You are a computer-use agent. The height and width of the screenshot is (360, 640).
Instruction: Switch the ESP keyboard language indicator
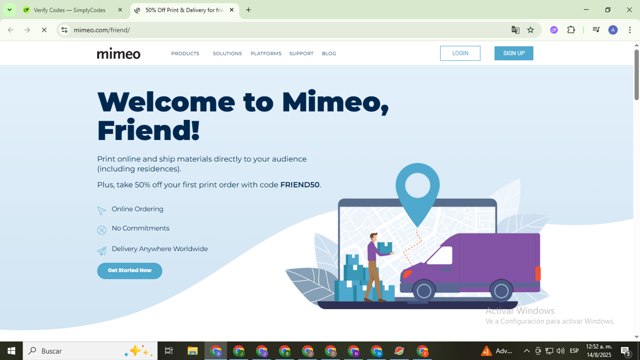click(x=574, y=351)
